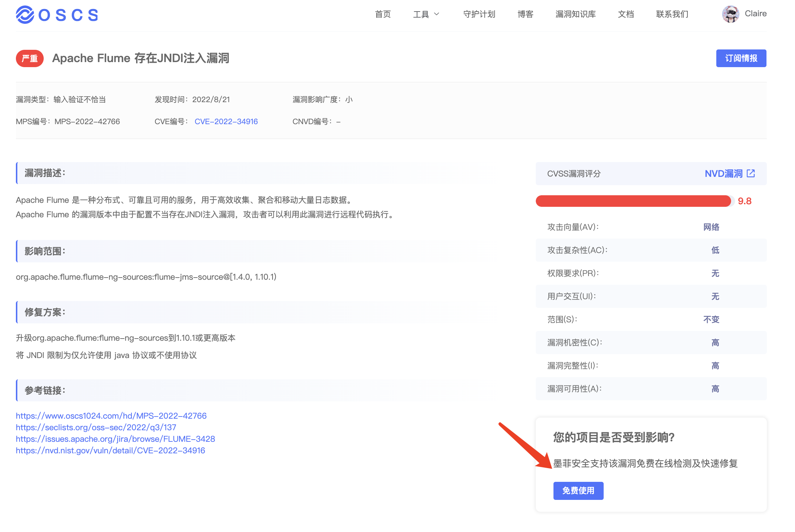Screen dimensions: 795x532
Task: Click the red 严重 severity badge
Action: coord(30,58)
